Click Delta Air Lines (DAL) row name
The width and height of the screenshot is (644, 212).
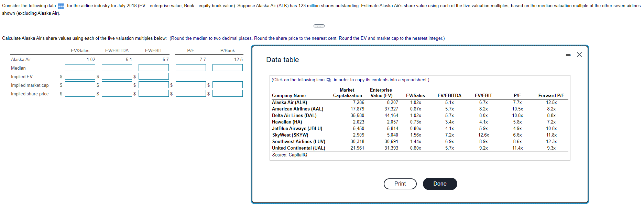click(x=294, y=116)
